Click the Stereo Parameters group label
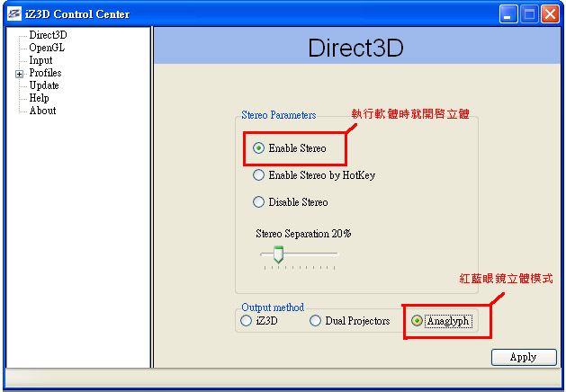566x392 pixels. (x=279, y=115)
